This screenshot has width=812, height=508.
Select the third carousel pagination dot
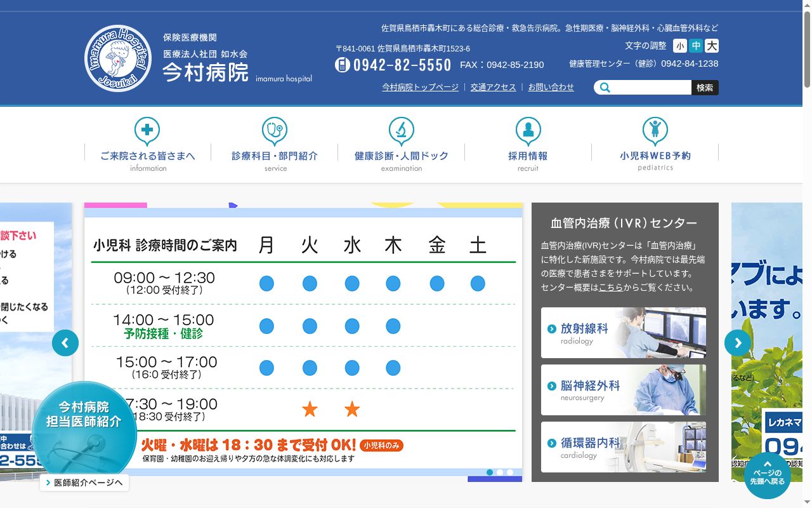pyautogui.click(x=510, y=472)
